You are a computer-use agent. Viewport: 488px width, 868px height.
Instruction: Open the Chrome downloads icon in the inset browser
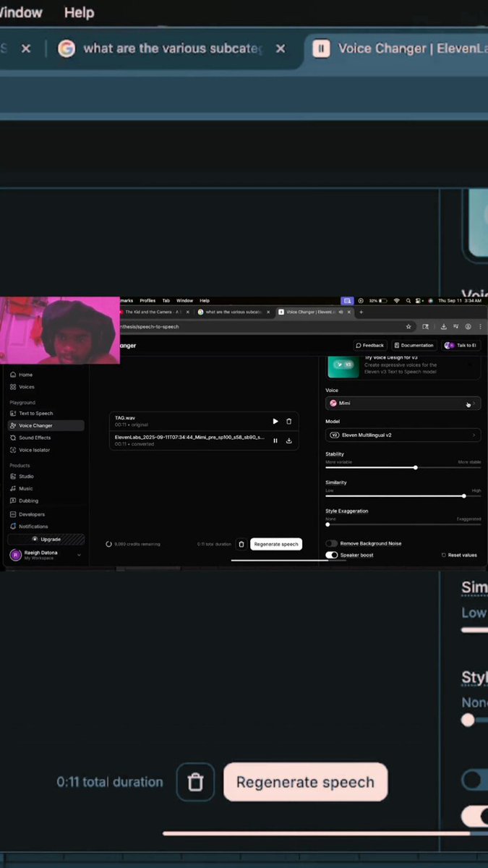coord(442,326)
